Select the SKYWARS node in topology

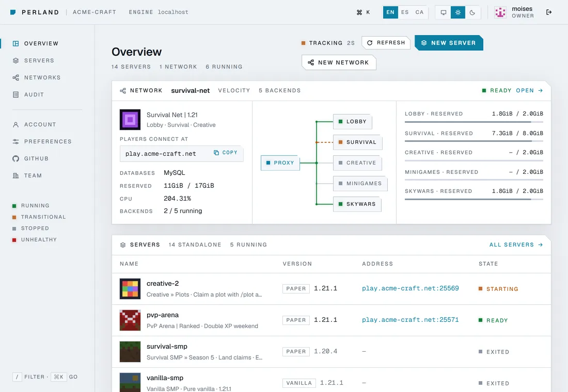[x=357, y=204]
